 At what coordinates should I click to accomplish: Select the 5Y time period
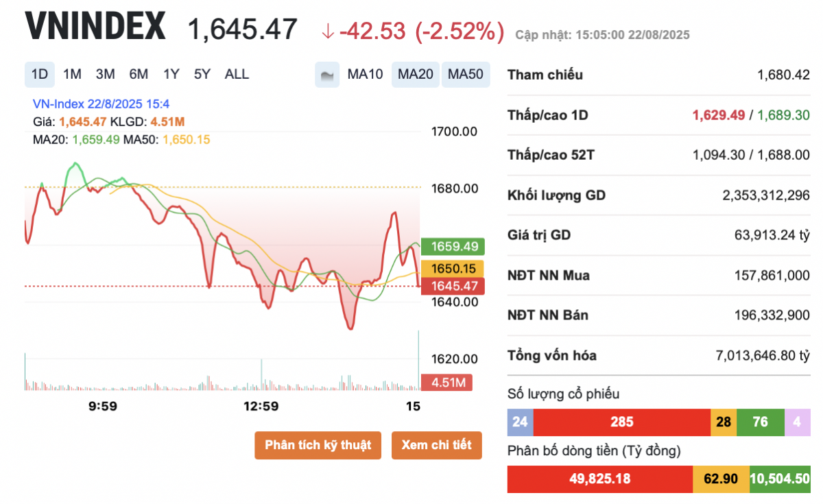pyautogui.click(x=202, y=75)
